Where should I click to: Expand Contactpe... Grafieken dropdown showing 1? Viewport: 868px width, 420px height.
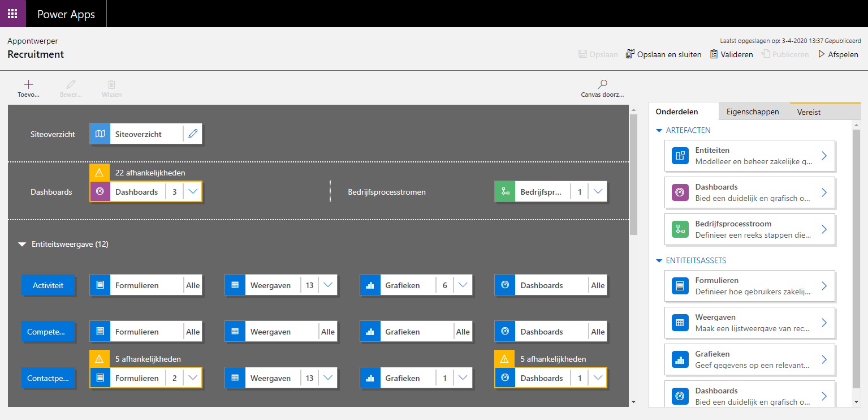[463, 378]
